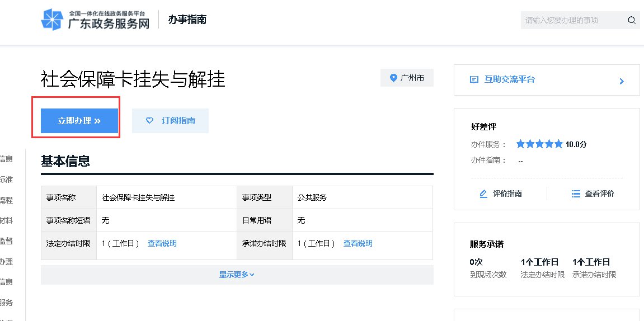Viewport: 644px width, 321px height.
Task: Click the 订阅指南 button
Action: [x=170, y=121]
